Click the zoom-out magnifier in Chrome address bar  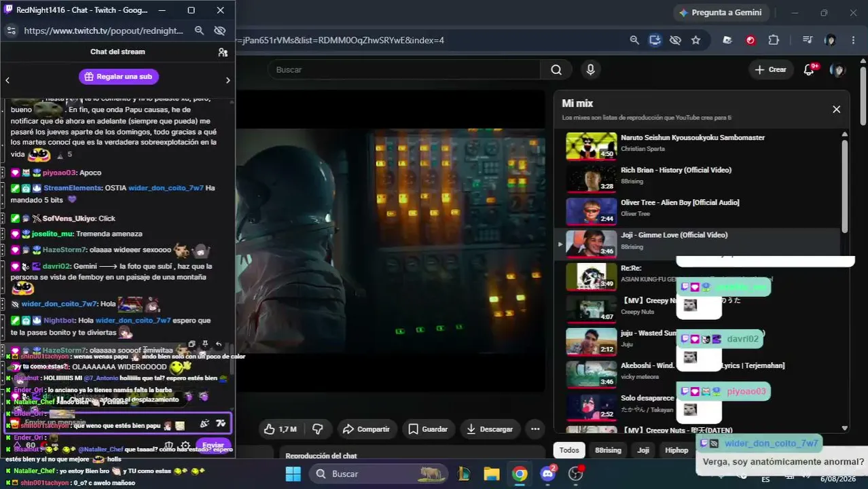click(634, 40)
